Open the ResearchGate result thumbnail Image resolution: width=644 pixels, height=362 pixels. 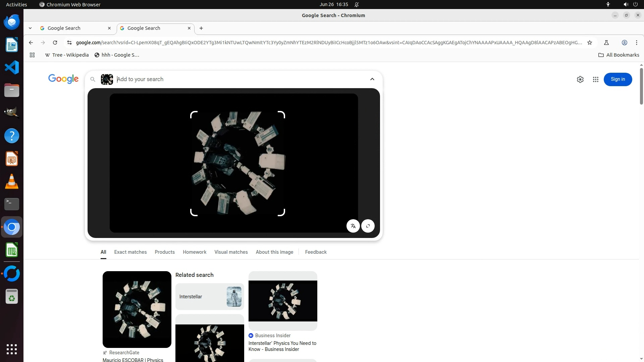[x=137, y=309]
